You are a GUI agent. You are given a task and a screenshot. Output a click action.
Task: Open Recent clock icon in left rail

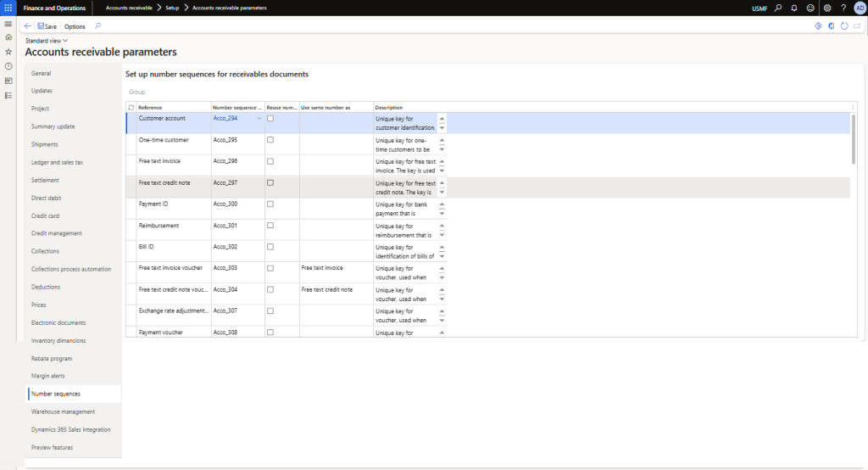click(x=8, y=66)
